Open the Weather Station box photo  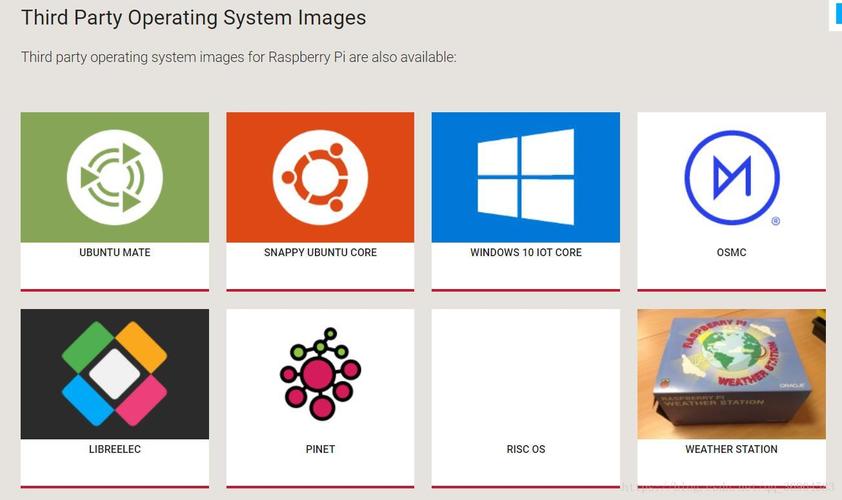pos(731,373)
